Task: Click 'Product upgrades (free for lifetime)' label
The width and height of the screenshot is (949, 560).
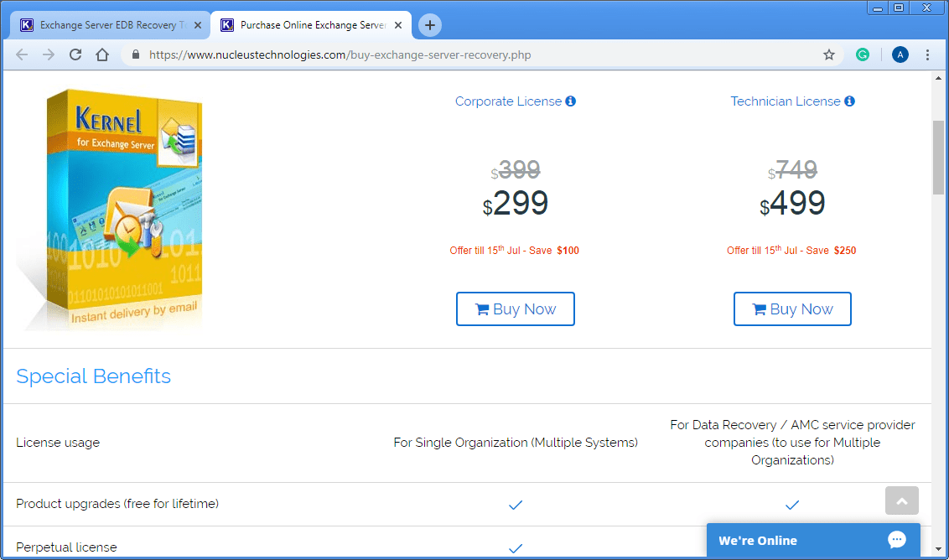Action: coord(117,504)
